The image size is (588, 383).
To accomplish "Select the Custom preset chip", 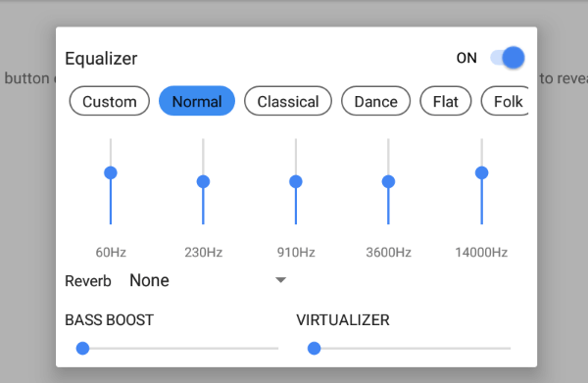I will (109, 101).
